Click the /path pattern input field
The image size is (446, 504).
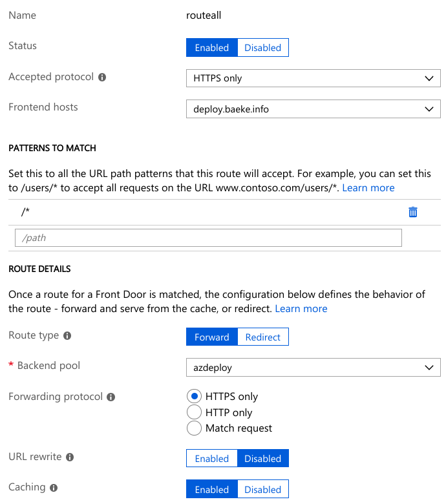(208, 238)
